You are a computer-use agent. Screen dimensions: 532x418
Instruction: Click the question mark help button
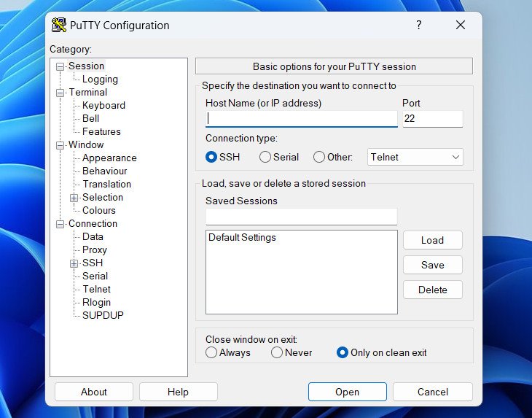click(419, 25)
